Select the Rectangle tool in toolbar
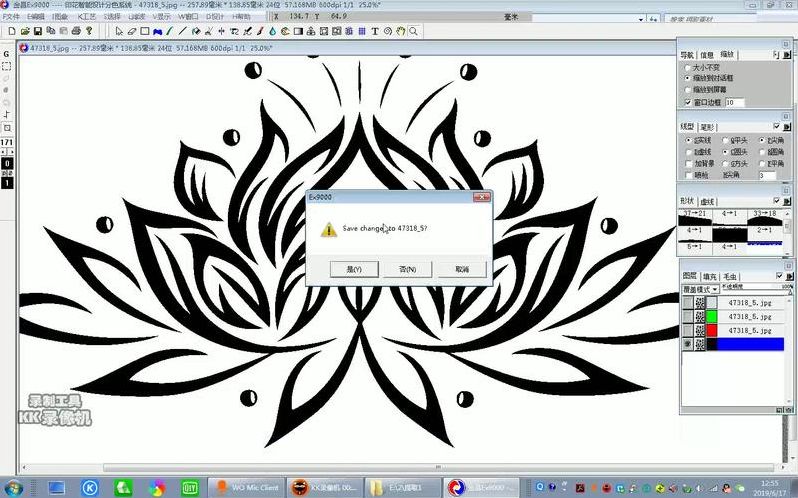 [144, 31]
